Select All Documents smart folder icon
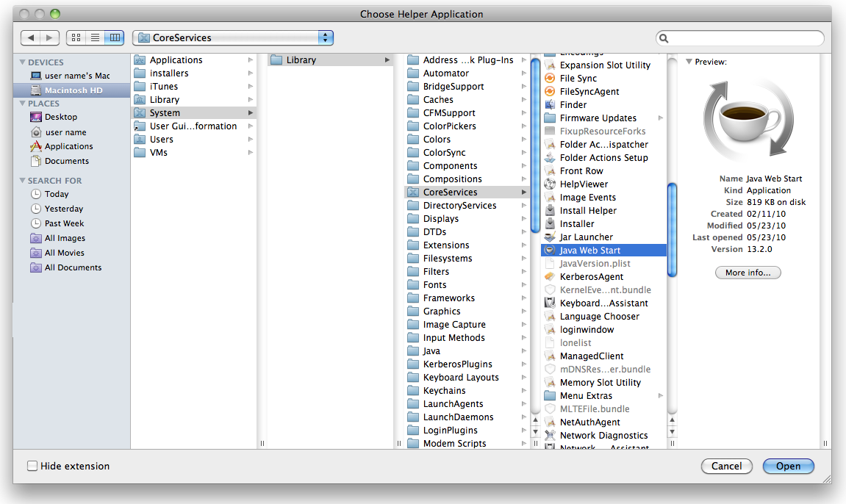 [x=36, y=267]
